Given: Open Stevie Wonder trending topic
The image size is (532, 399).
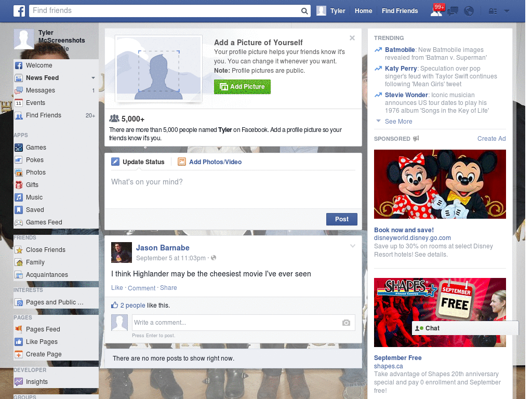Looking at the screenshot, I should pos(406,95).
